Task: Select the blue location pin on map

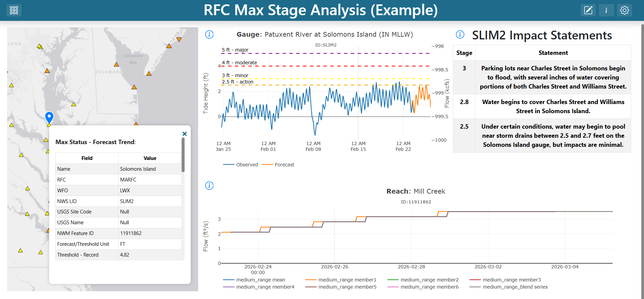Action: coord(49,118)
